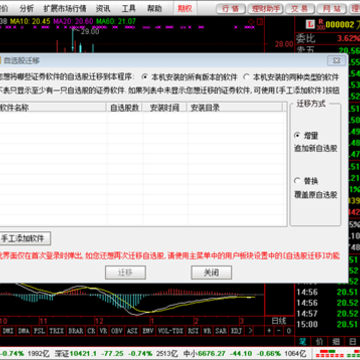360x360 pixels.
Task: Click the 网站 toolbar button
Action: pos(332,9)
